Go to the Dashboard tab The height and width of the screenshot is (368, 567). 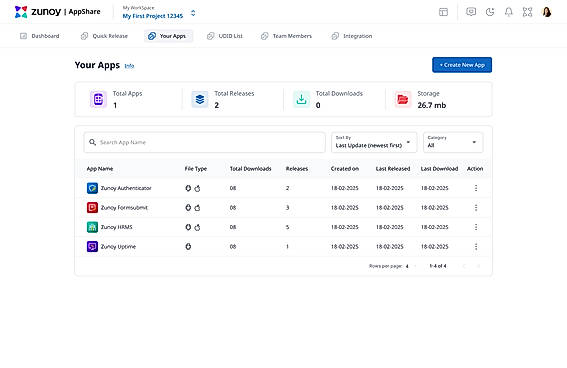click(40, 36)
